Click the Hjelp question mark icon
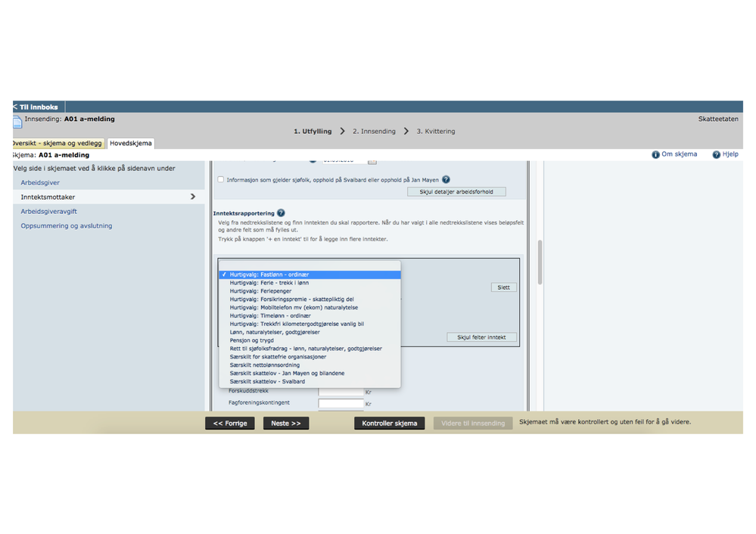Viewport: 756px width, 534px height. [717, 155]
